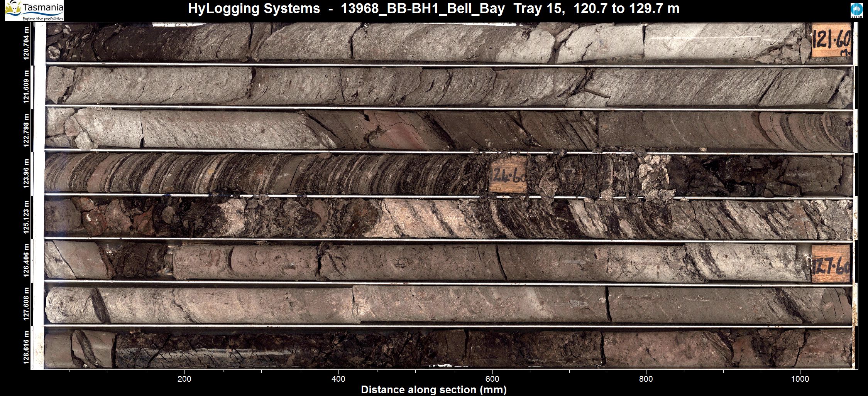Click the 200 tick on distance axis
The height and width of the screenshot is (396, 868).
click(x=184, y=379)
